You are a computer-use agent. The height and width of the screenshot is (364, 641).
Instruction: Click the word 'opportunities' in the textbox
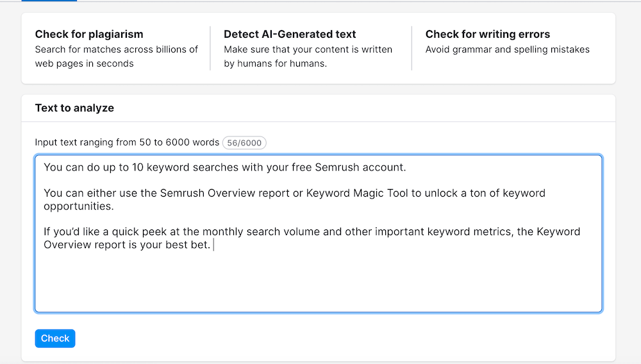78,206
